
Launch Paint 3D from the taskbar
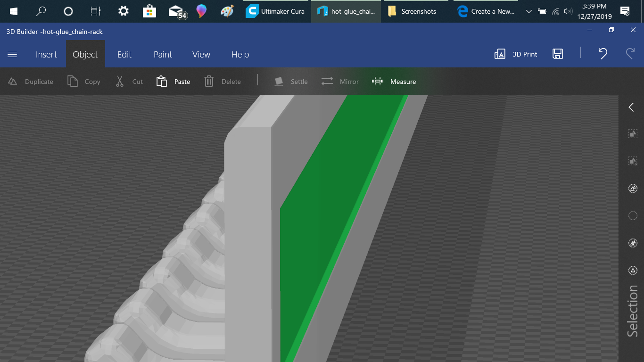(201, 11)
